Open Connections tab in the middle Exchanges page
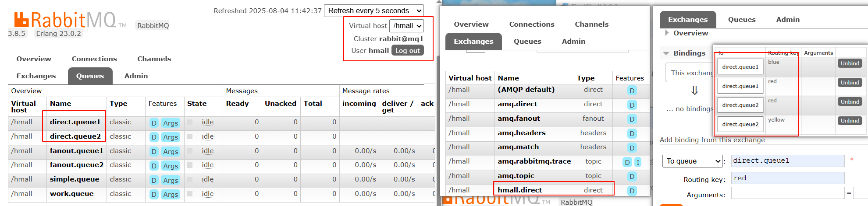Viewport: 868px width, 206px height. tap(532, 24)
